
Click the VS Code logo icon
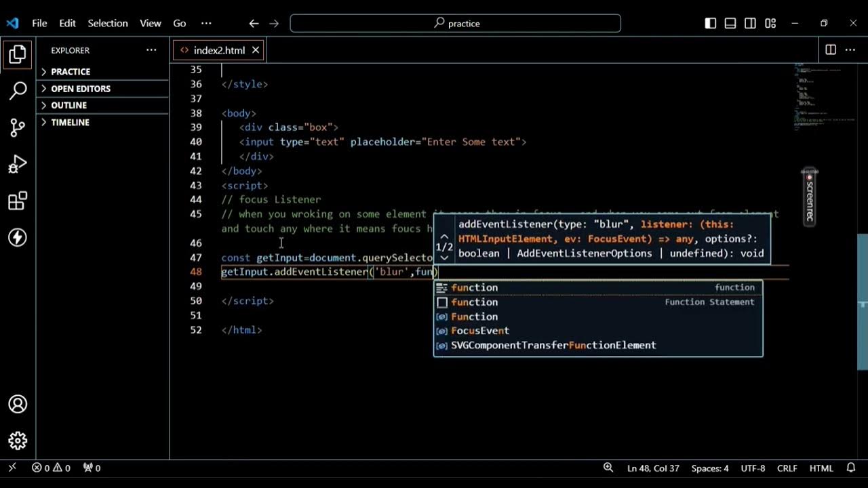pos(12,23)
